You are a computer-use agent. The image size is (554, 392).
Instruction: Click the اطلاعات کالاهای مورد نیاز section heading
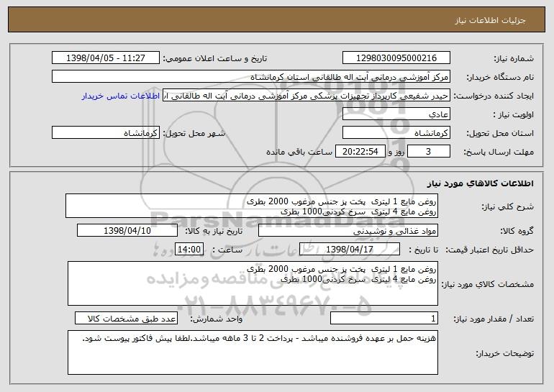tap(480, 183)
